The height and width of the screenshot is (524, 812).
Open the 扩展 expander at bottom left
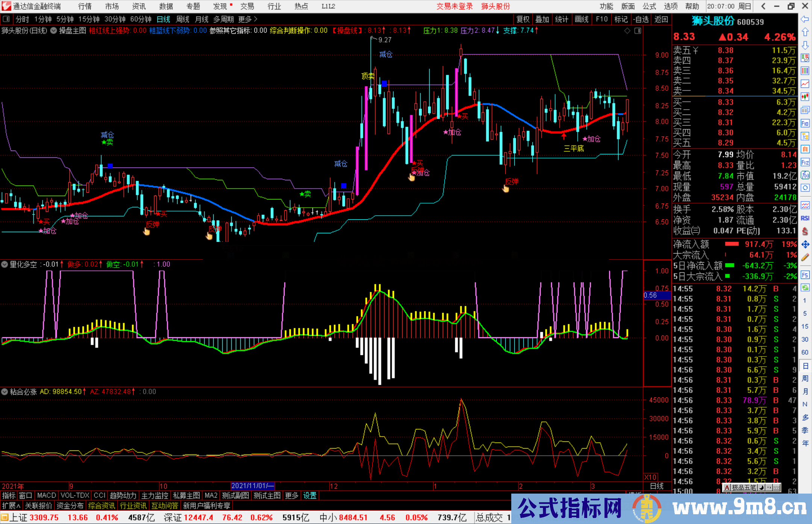pos(11,506)
